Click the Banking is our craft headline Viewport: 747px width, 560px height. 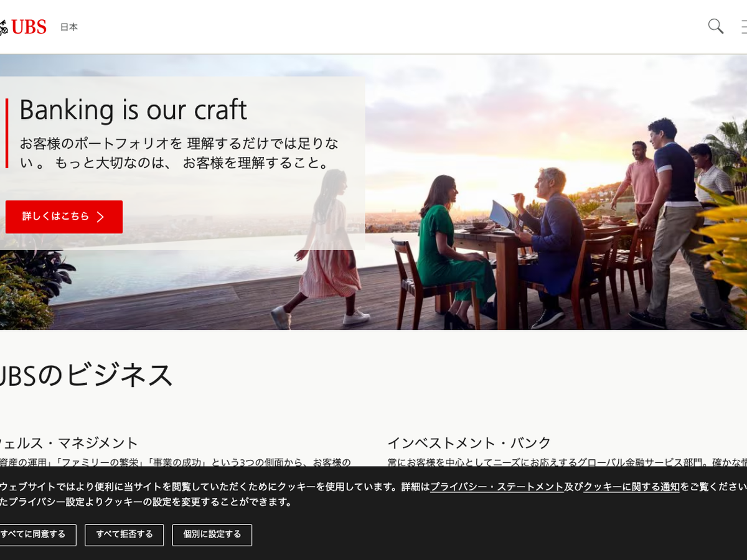click(x=133, y=110)
